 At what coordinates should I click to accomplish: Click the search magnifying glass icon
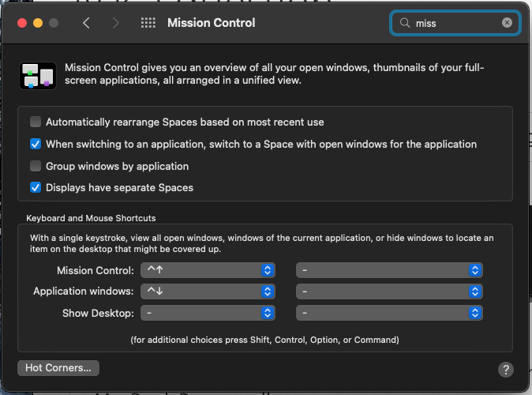pos(406,23)
